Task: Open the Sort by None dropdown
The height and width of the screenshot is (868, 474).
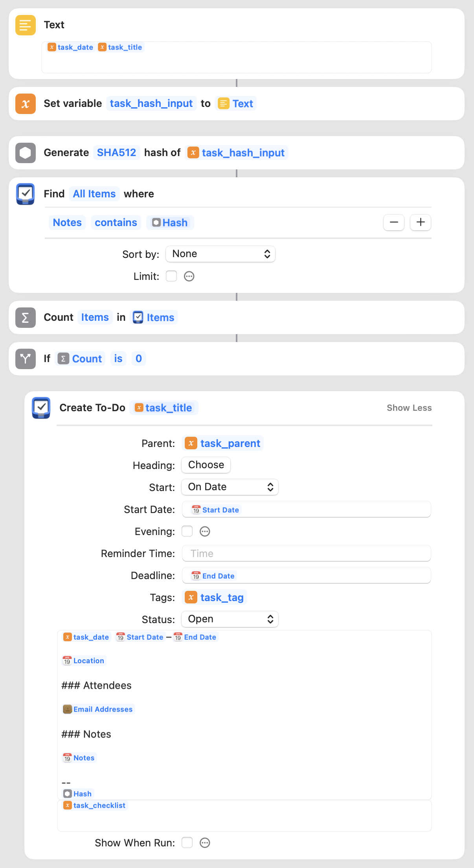Action: 220,254
